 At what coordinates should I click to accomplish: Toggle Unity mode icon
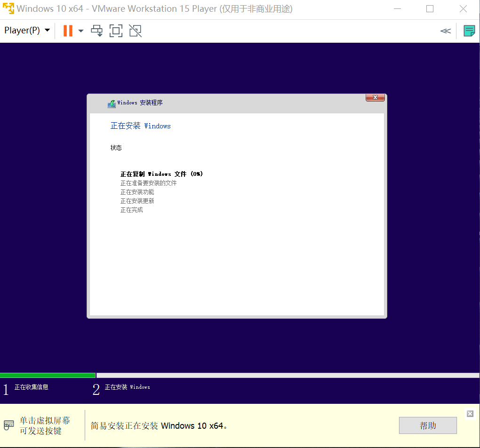pos(136,31)
